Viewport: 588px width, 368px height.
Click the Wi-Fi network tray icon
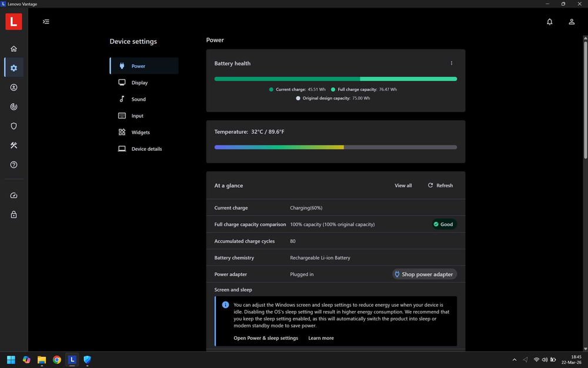click(536, 360)
